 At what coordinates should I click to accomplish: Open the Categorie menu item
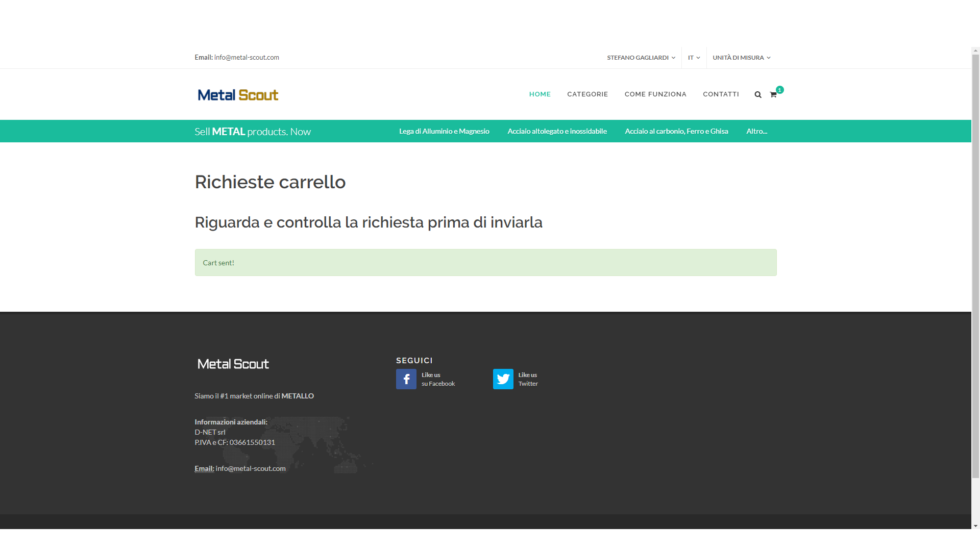click(x=587, y=94)
